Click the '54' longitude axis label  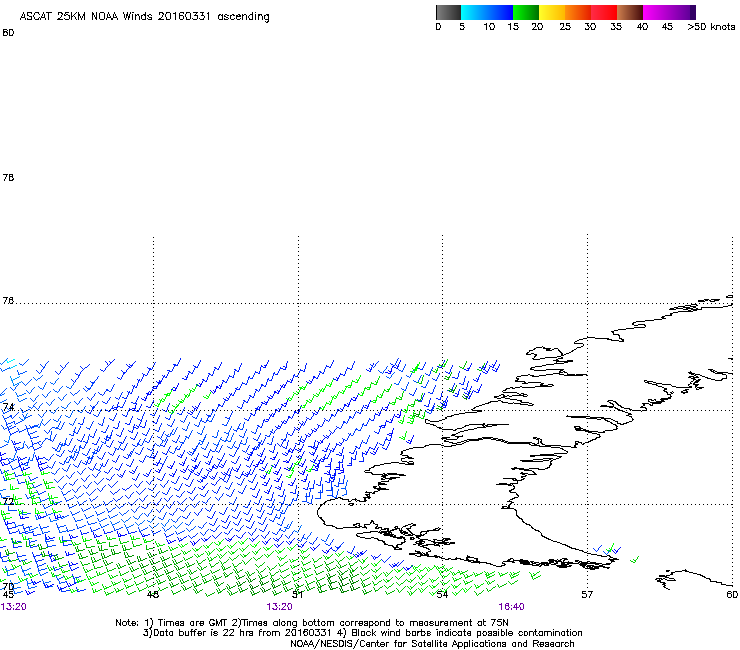442,595
